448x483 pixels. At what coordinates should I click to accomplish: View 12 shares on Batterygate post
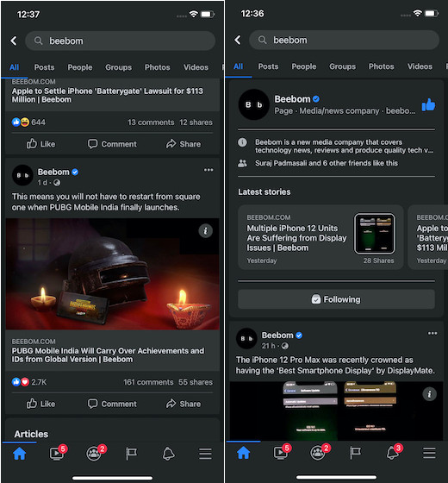tap(196, 122)
